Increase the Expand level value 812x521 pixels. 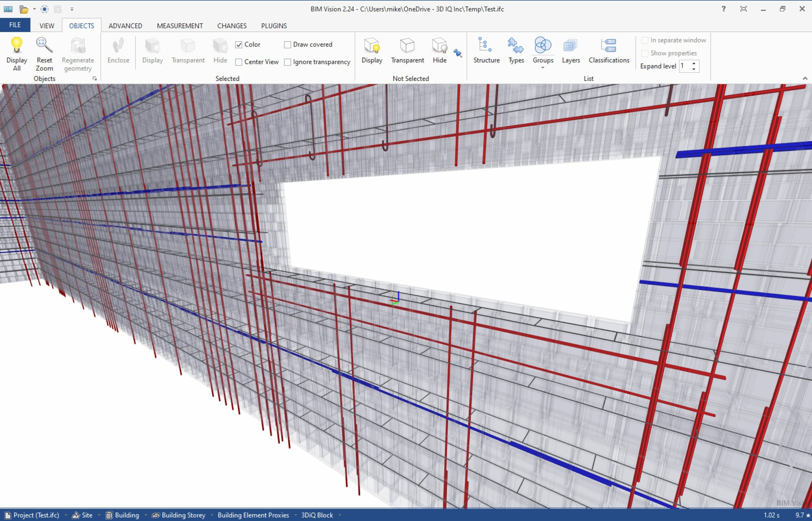694,63
